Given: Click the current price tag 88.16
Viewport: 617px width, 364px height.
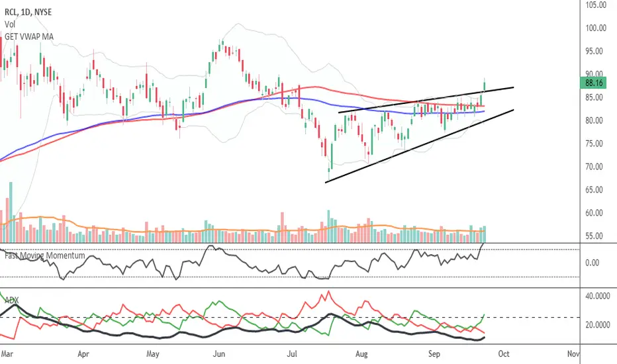Looking at the screenshot, I should (x=593, y=83).
